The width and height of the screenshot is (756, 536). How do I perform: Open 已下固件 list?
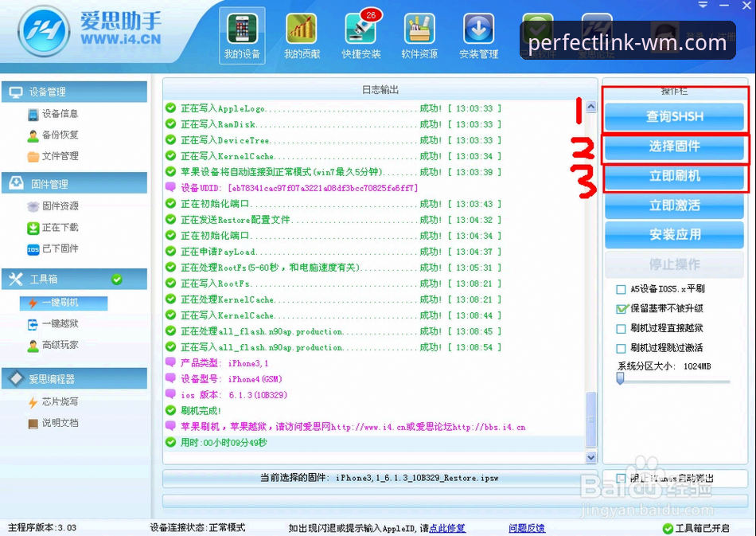53,249
